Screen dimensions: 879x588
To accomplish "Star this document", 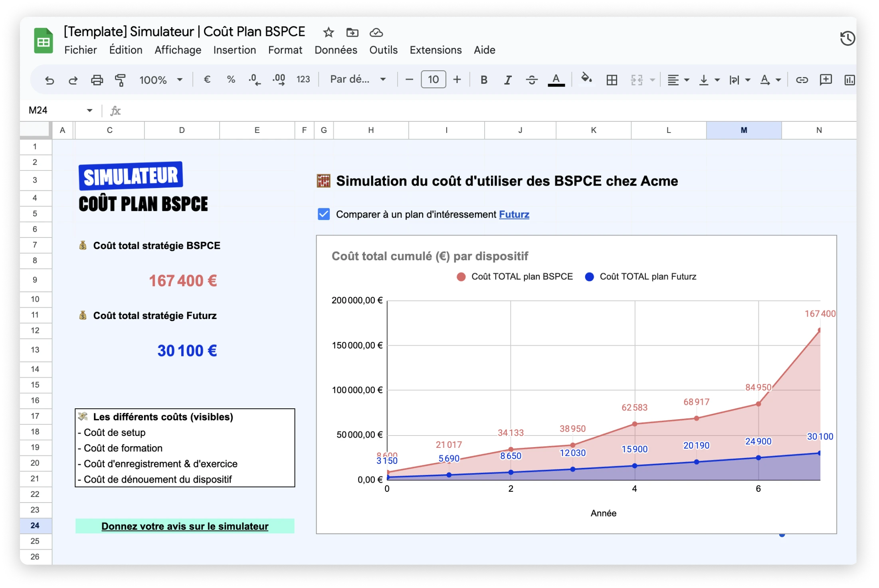I will pyautogui.click(x=329, y=32).
